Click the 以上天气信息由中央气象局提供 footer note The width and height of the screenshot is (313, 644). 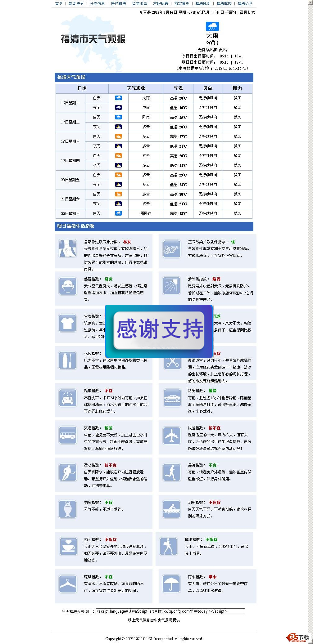154,620
